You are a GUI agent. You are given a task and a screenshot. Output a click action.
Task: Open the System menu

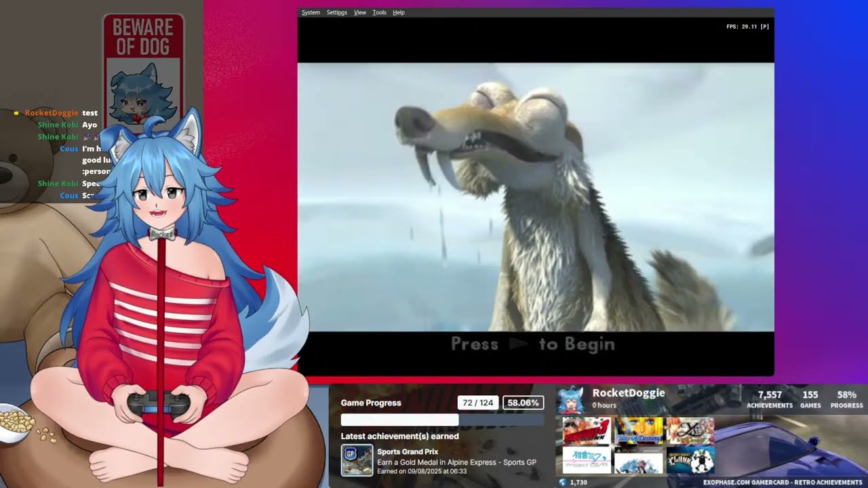311,12
